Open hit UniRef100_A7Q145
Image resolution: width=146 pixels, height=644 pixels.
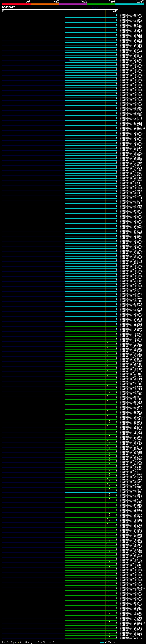(131, 20)
